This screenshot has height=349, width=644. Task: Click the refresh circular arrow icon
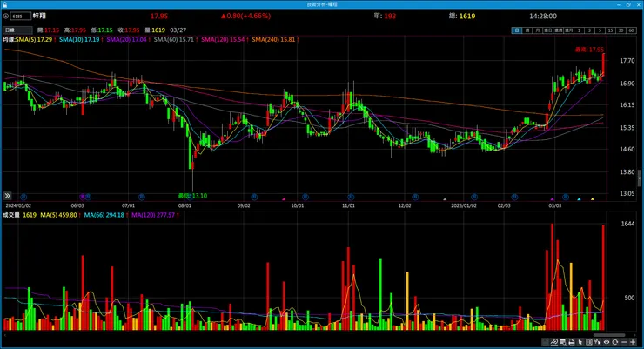[x=614, y=342]
